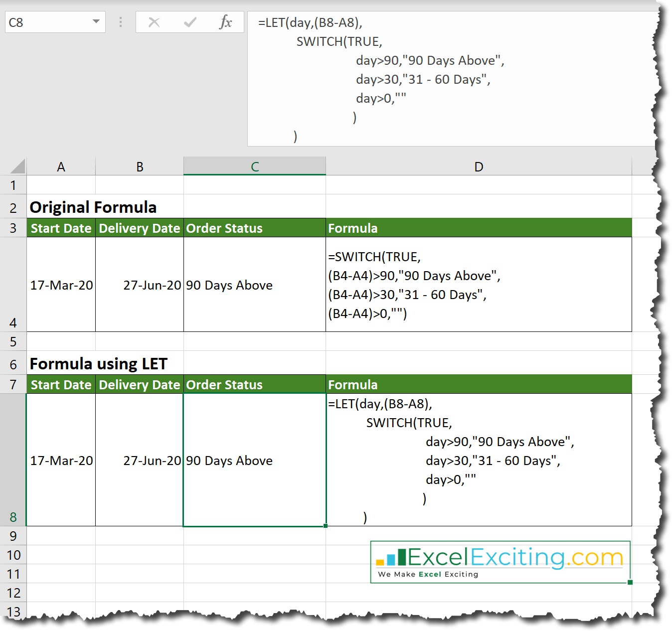The image size is (672, 631).
Task: Select the cell showing 17-Mar-20 in row 8
Action: pos(61,460)
